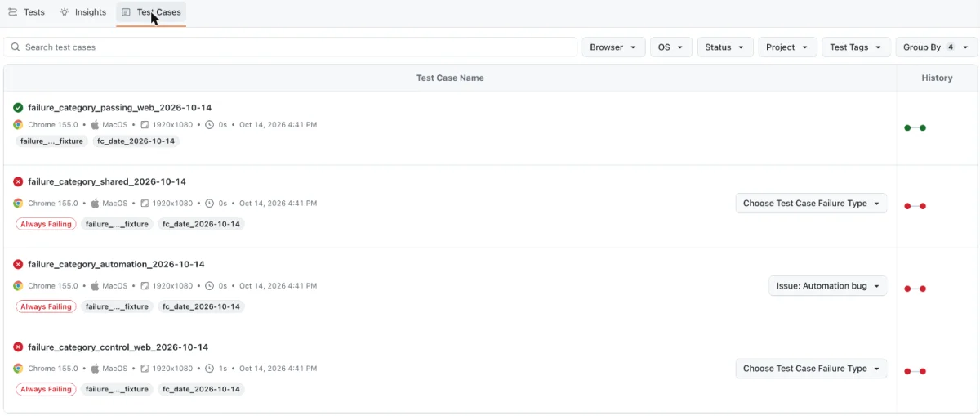
Task: Switch to the Tests tab
Action: pos(26,12)
